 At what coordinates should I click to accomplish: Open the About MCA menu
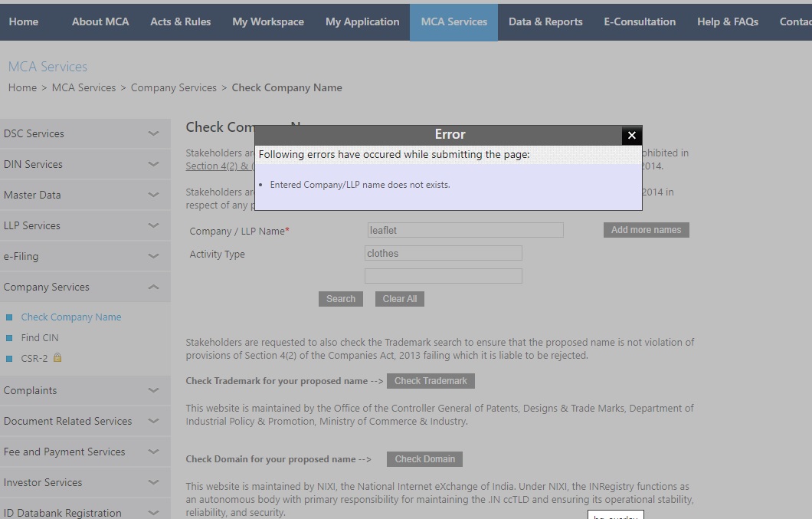100,21
